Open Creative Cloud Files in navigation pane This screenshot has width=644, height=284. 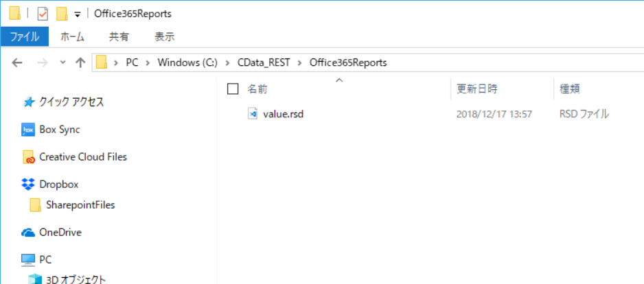click(x=83, y=157)
